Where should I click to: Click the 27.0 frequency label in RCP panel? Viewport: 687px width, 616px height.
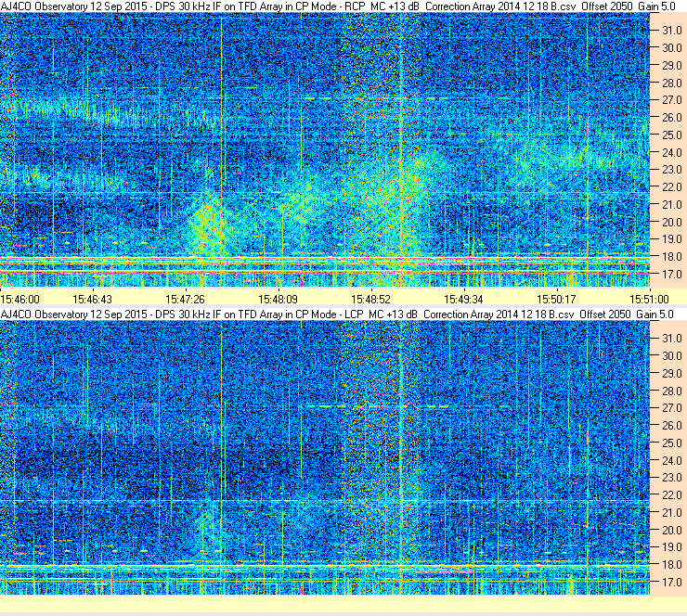672,100
